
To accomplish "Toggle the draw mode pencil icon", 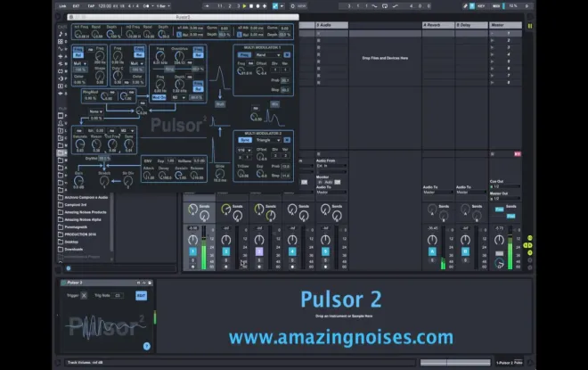I will click(x=465, y=6).
